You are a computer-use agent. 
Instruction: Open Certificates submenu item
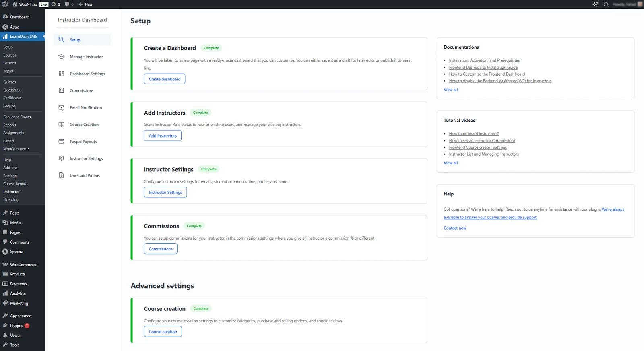[12, 98]
